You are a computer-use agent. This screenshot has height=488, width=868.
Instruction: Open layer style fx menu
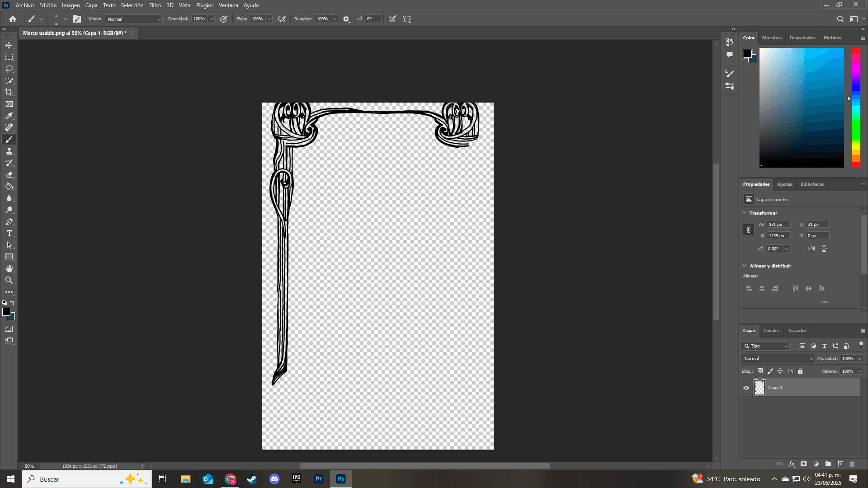792,464
